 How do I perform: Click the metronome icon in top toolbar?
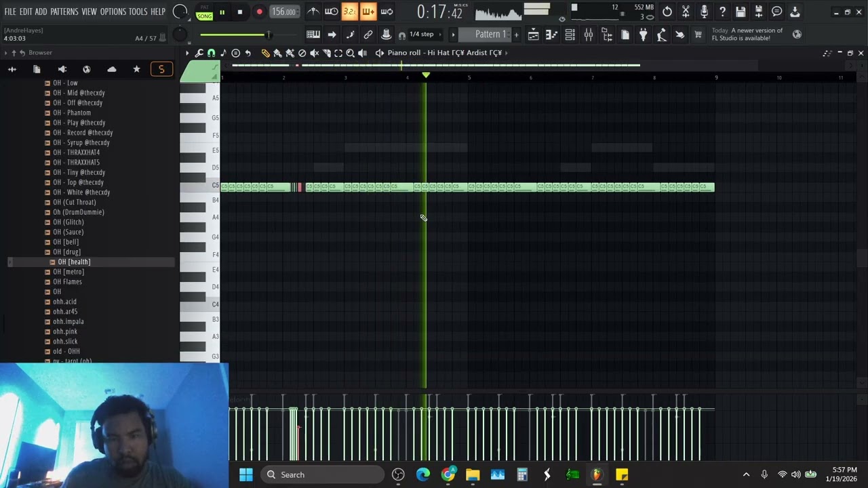(x=313, y=12)
